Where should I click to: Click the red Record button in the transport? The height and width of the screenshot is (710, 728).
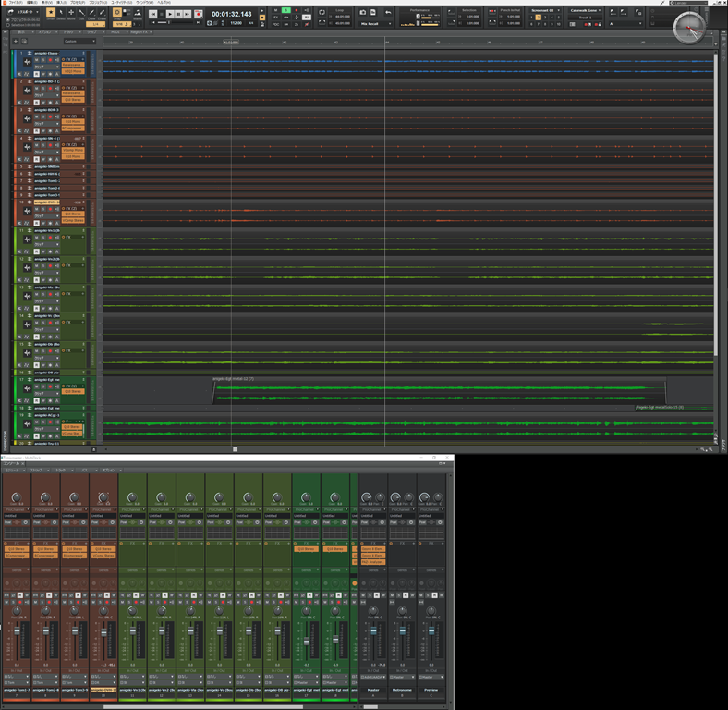pyautogui.click(x=198, y=14)
